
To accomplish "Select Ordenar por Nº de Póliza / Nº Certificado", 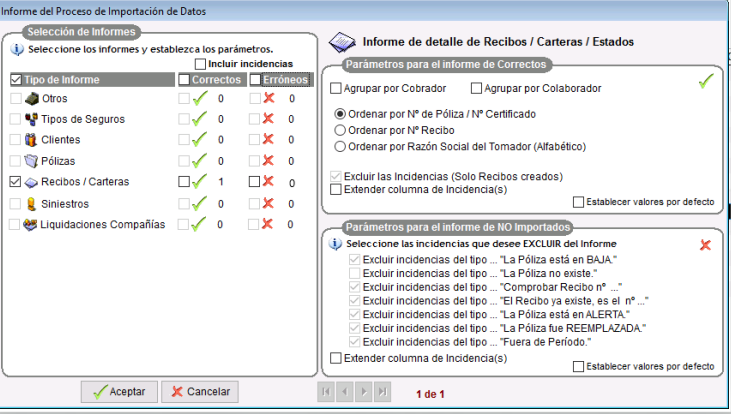I will click(340, 114).
